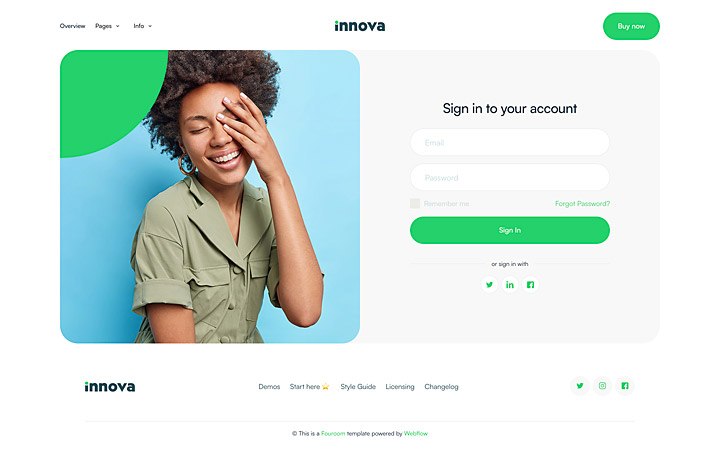Open the footer Facebook icon
This screenshot has width=720, height=450.
click(x=625, y=386)
